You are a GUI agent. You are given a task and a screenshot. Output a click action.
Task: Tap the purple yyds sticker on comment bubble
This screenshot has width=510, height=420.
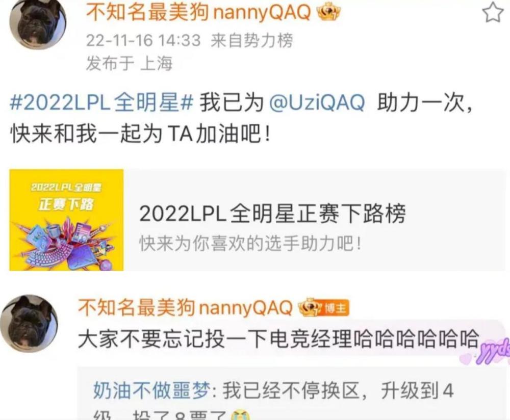pos(488,351)
